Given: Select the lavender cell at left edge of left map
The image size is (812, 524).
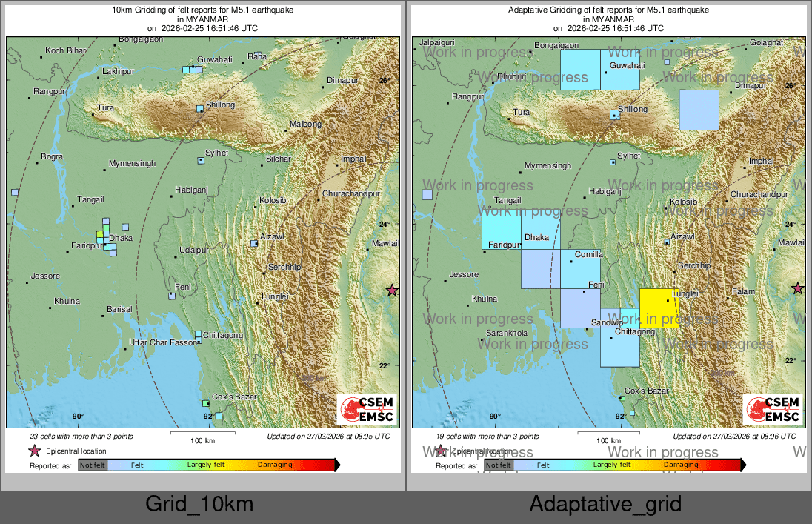Looking at the screenshot, I should pyautogui.click(x=15, y=192).
